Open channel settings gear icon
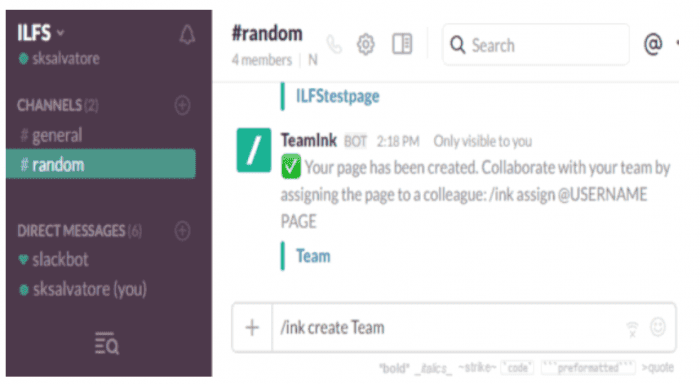 pyautogui.click(x=366, y=44)
